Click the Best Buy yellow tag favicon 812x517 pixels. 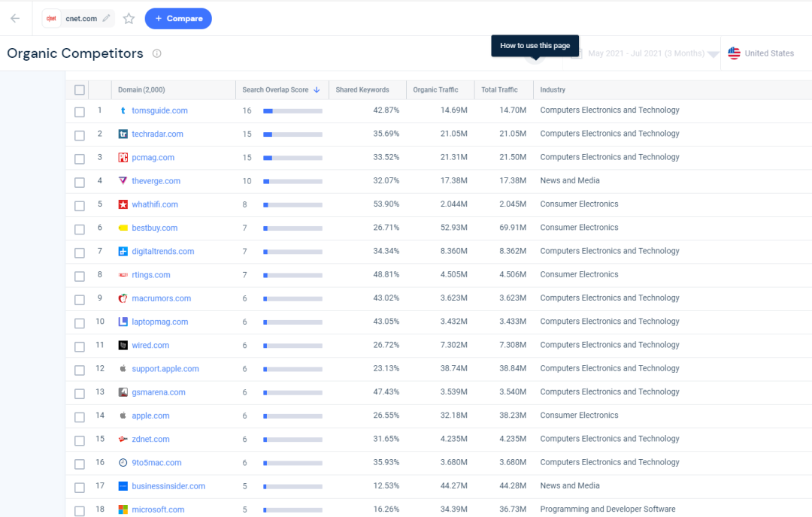click(123, 228)
